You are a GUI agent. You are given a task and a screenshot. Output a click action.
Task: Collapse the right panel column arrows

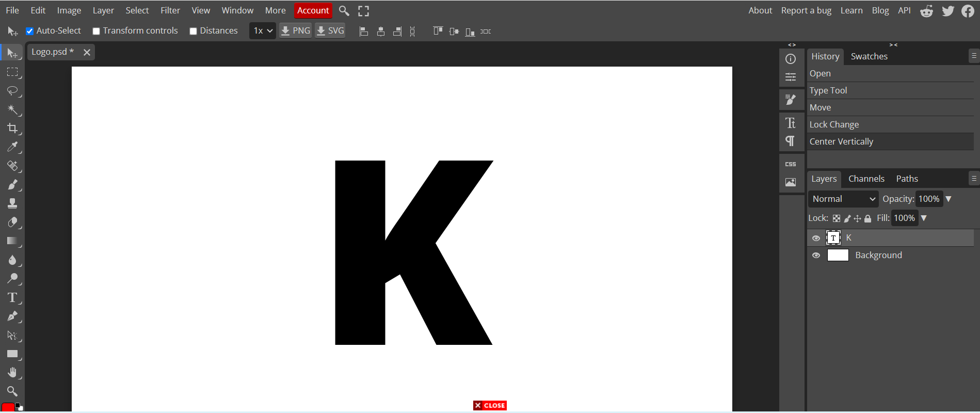[x=894, y=45]
